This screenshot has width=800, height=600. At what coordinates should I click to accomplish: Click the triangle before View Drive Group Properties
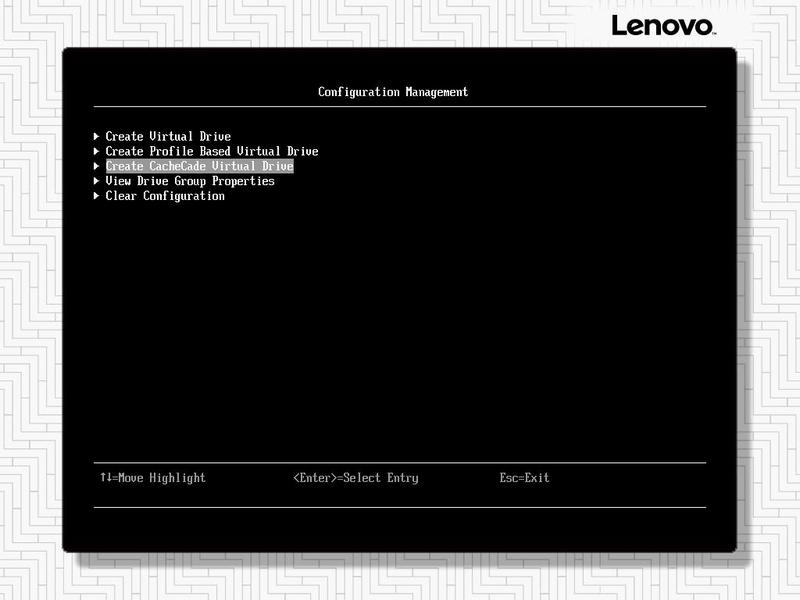pyautogui.click(x=97, y=181)
